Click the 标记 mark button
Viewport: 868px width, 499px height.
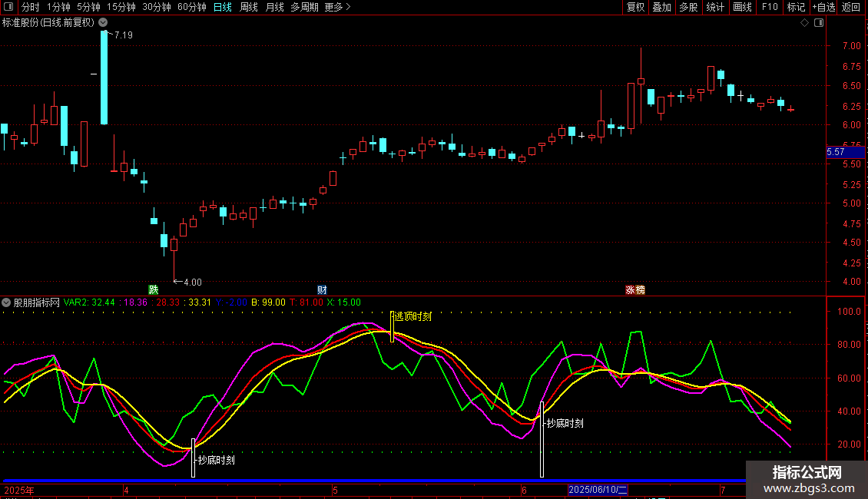click(x=796, y=7)
